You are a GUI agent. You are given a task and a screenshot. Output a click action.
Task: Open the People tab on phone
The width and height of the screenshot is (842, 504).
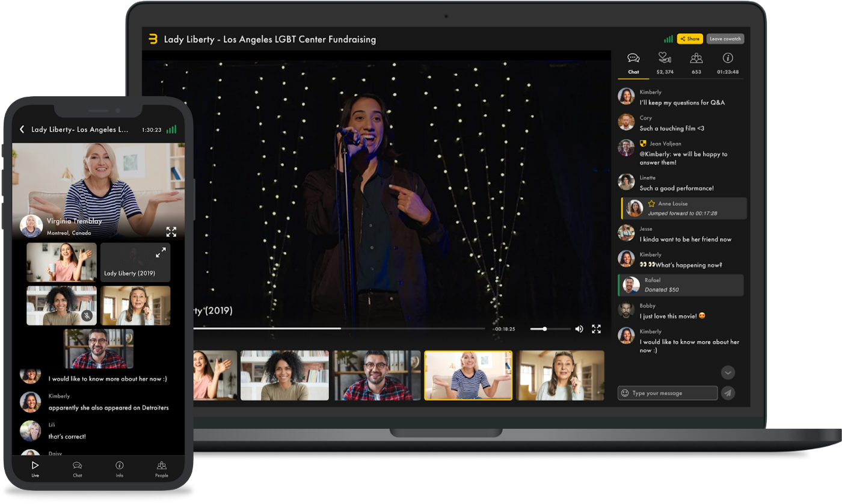162,469
